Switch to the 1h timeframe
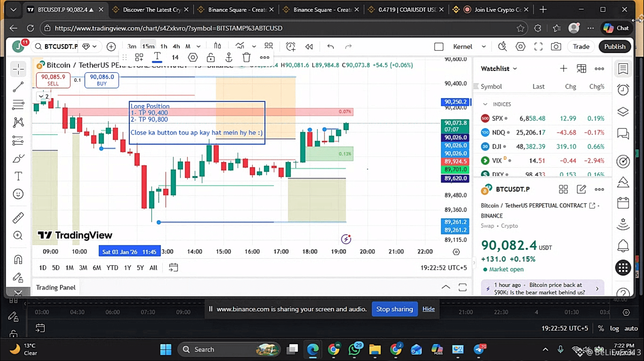This screenshot has width=644, height=361. (163, 46)
